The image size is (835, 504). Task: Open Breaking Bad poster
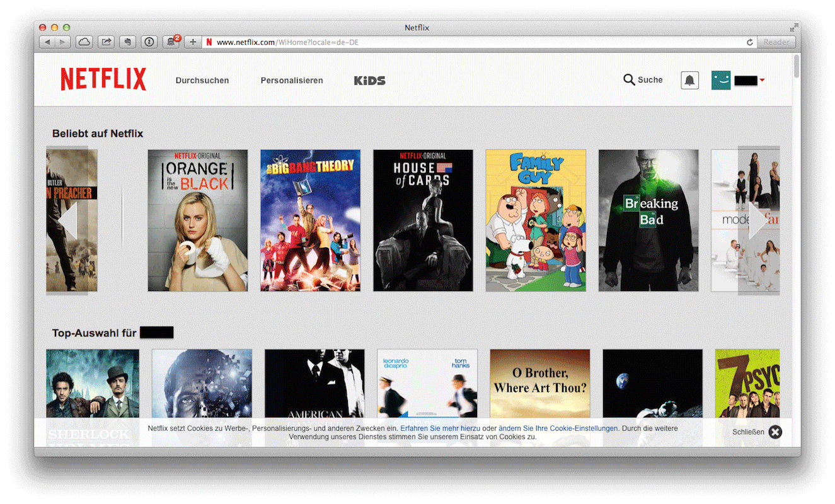click(648, 220)
